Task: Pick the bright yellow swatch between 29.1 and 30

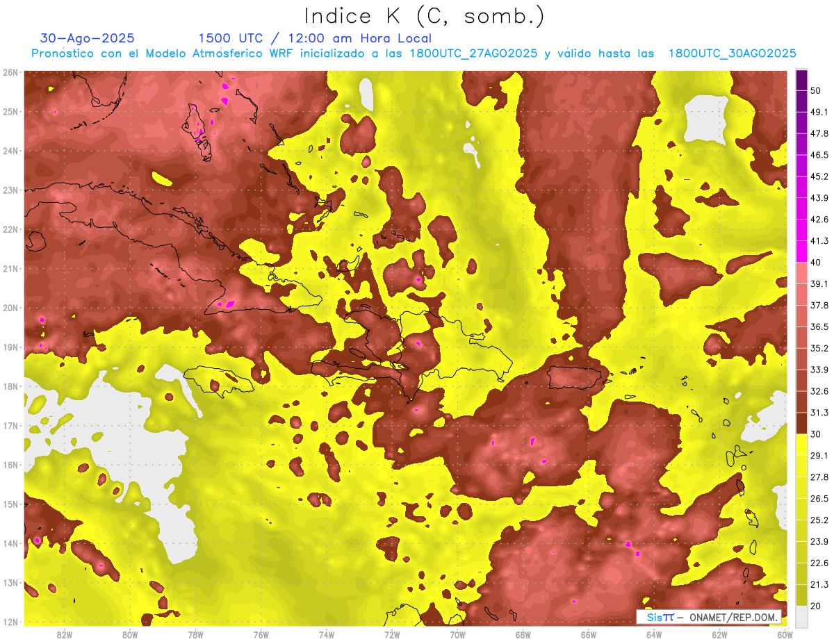Action: point(801,445)
